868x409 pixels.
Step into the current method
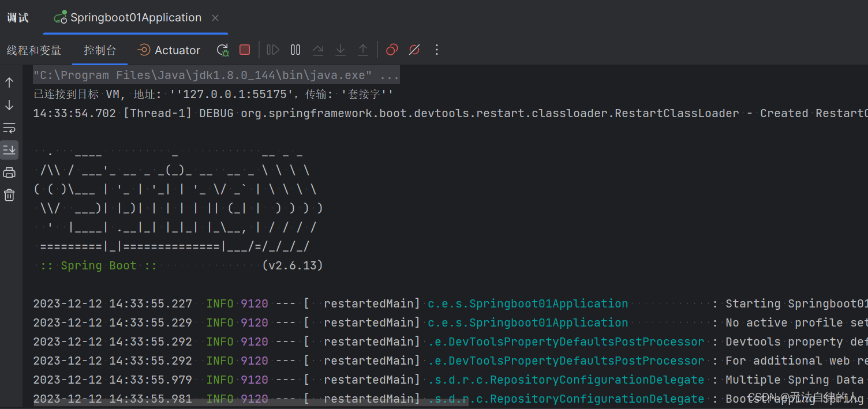pos(341,50)
